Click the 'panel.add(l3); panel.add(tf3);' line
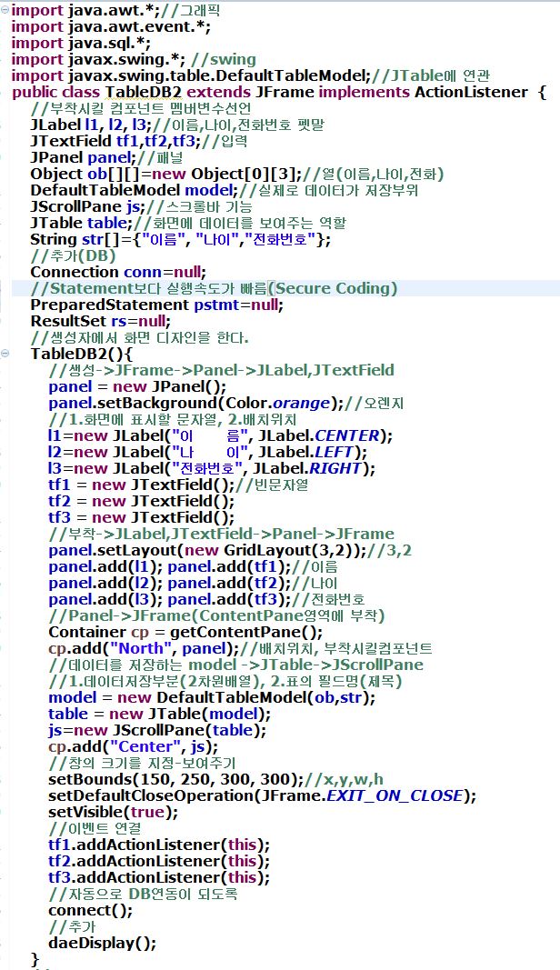 [206, 599]
